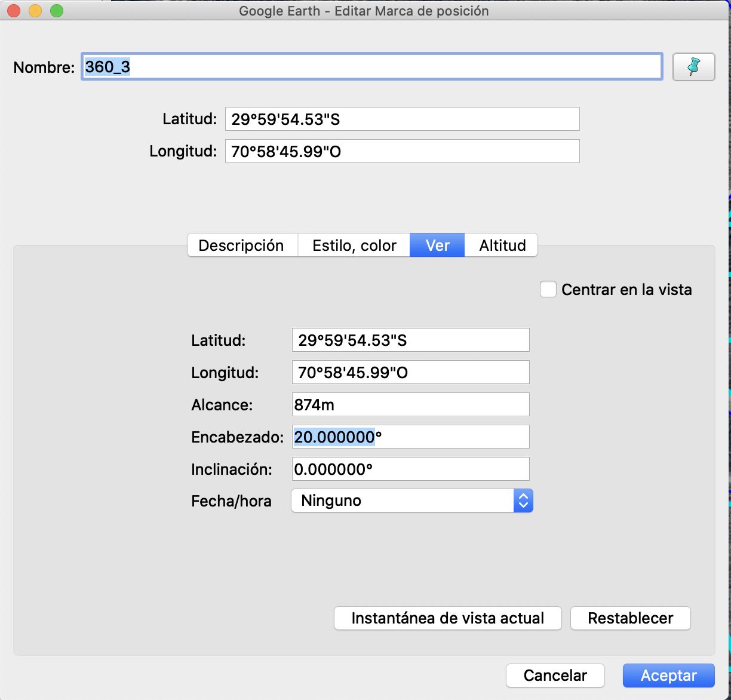Image resolution: width=731 pixels, height=700 pixels.
Task: Click the top Longitud input field
Action: tap(402, 152)
